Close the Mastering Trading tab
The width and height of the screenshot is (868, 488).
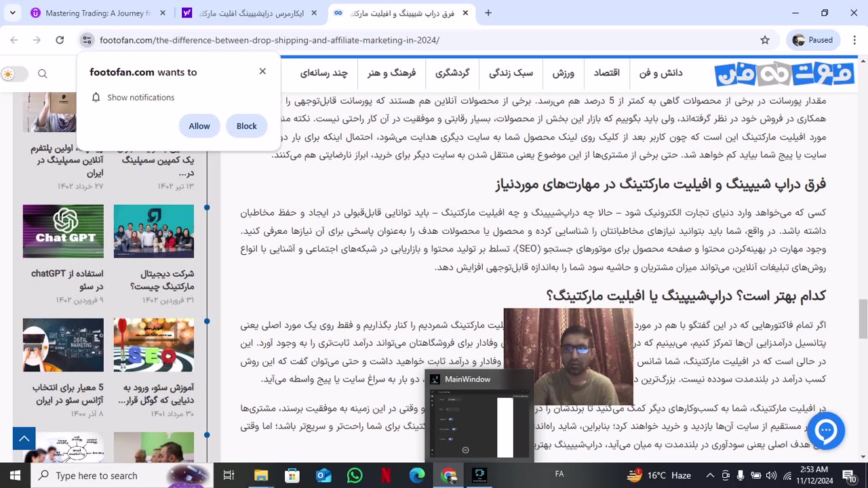point(162,13)
